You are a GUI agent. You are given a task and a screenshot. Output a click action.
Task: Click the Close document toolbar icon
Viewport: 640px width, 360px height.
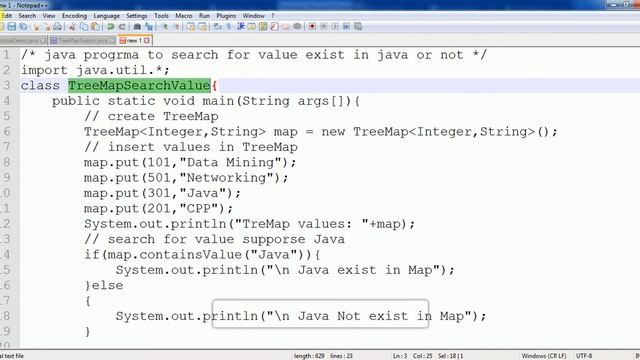[x=36, y=27]
